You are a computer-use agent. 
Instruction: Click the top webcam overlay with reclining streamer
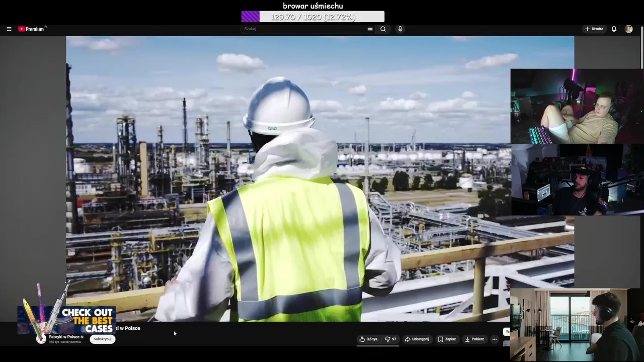pyautogui.click(x=577, y=106)
